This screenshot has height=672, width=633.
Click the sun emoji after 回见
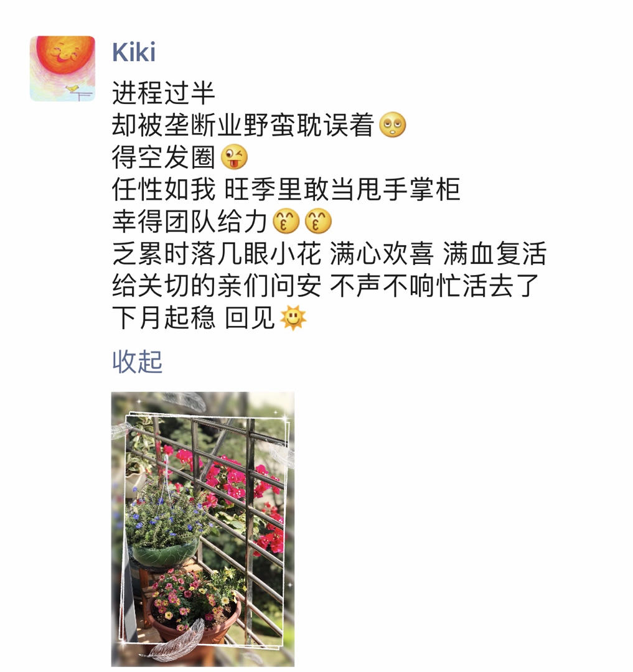pyautogui.click(x=293, y=317)
